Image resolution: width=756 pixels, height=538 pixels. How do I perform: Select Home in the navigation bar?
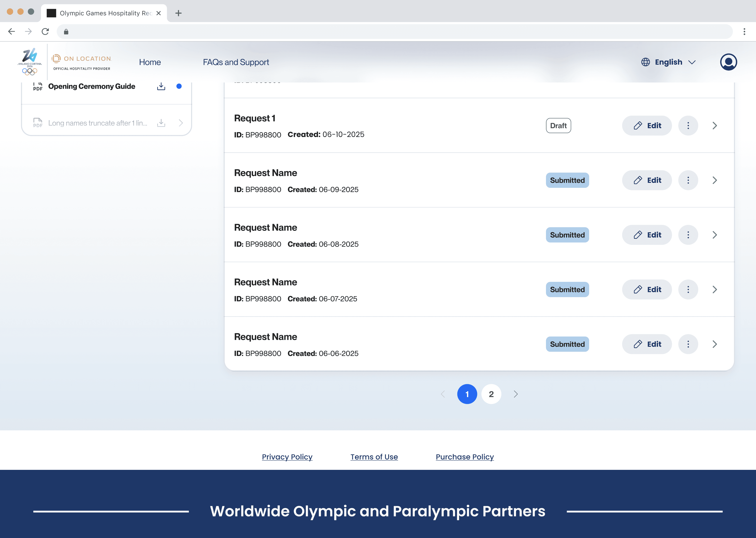(x=150, y=62)
